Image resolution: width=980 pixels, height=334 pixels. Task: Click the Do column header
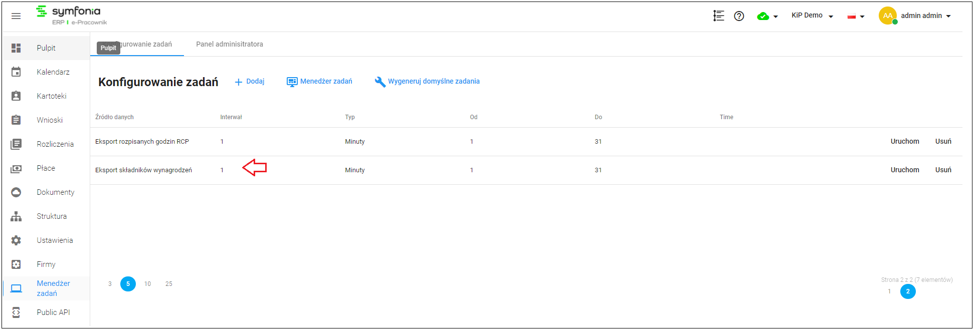(599, 117)
